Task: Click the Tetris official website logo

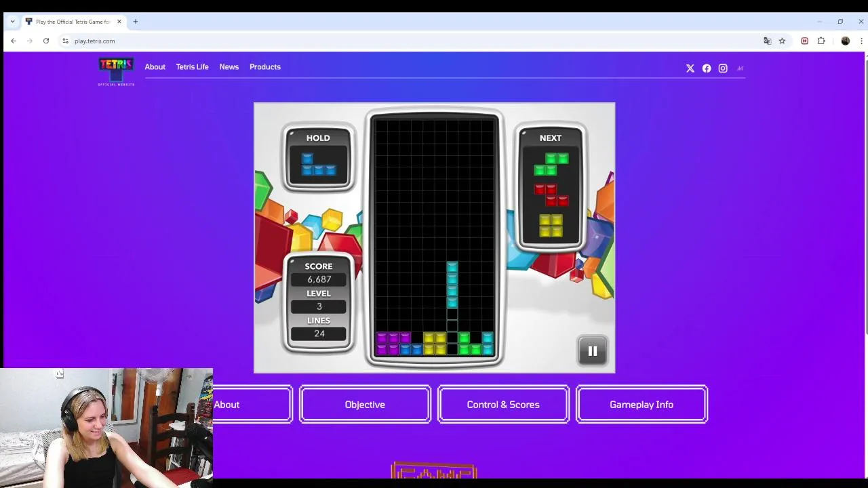Action: click(x=116, y=72)
